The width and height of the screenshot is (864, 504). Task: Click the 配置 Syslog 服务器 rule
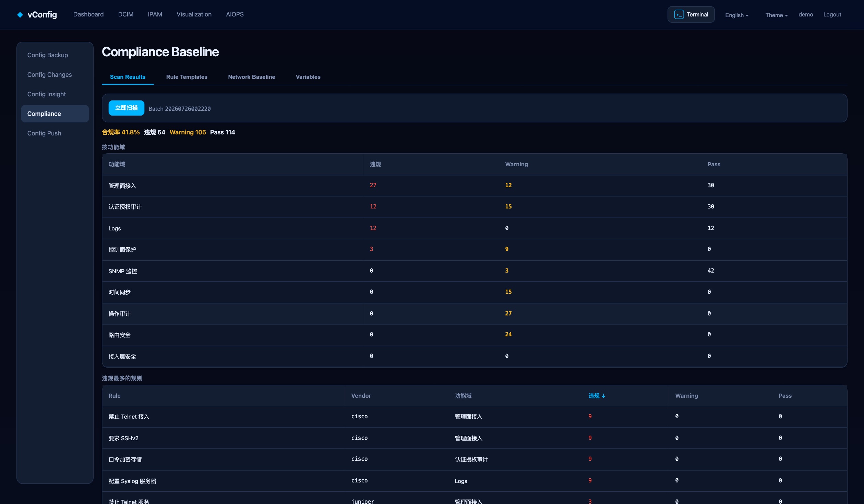click(132, 481)
